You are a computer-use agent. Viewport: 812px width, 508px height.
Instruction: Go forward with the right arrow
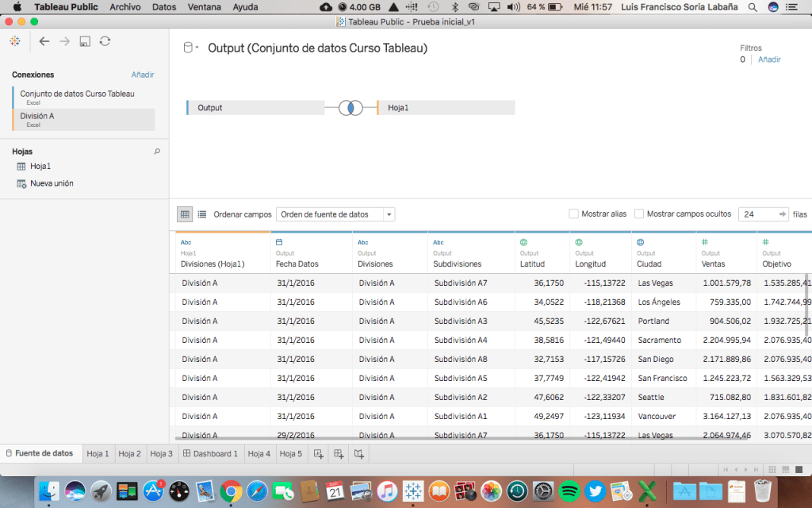[65, 41]
